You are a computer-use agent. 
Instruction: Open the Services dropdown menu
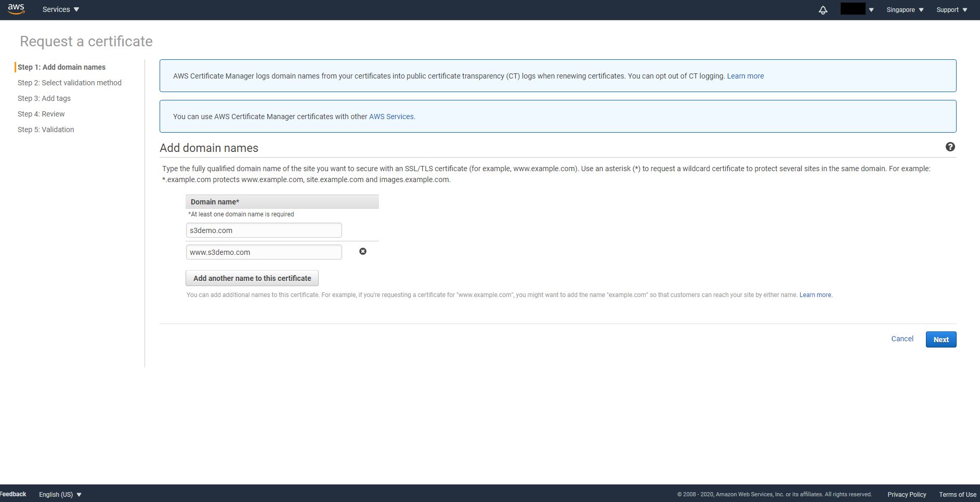pyautogui.click(x=61, y=9)
